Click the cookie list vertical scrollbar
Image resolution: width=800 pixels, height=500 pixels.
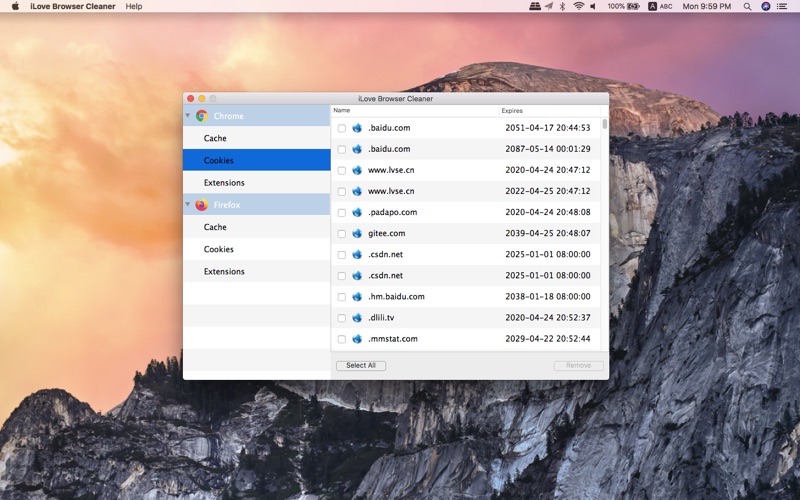point(605,124)
